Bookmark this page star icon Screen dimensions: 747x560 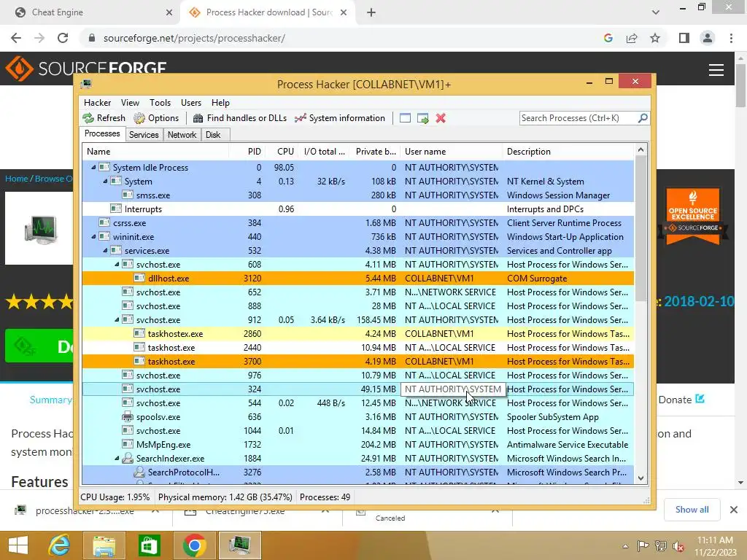(x=655, y=38)
